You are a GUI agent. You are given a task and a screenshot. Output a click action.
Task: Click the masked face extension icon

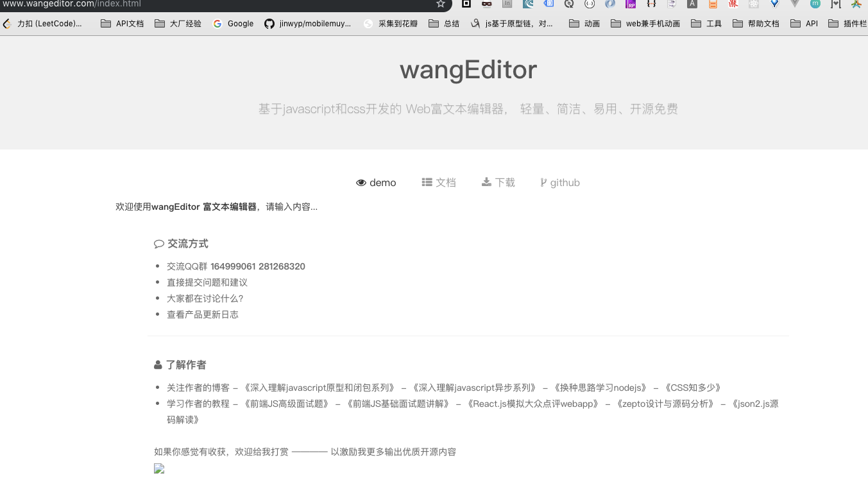tap(487, 4)
